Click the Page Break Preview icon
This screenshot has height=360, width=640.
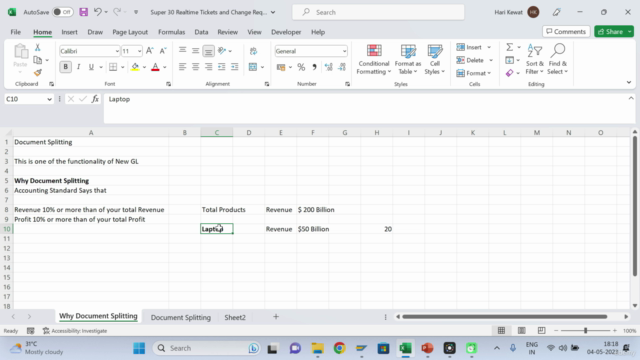542,330
